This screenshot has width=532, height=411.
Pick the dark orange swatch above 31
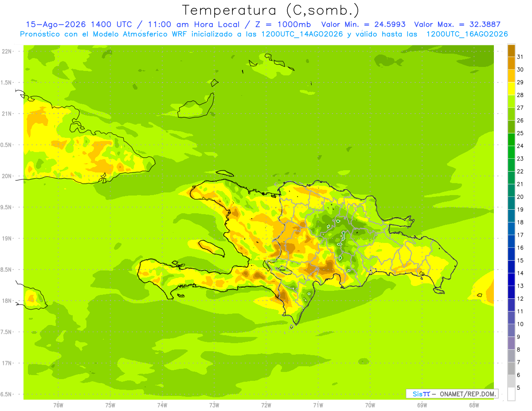[511, 51]
